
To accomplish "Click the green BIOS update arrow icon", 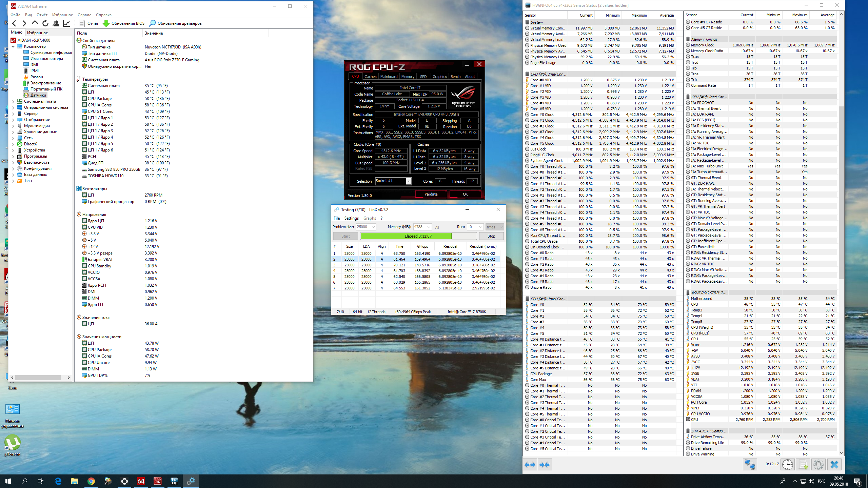I will coord(106,23).
